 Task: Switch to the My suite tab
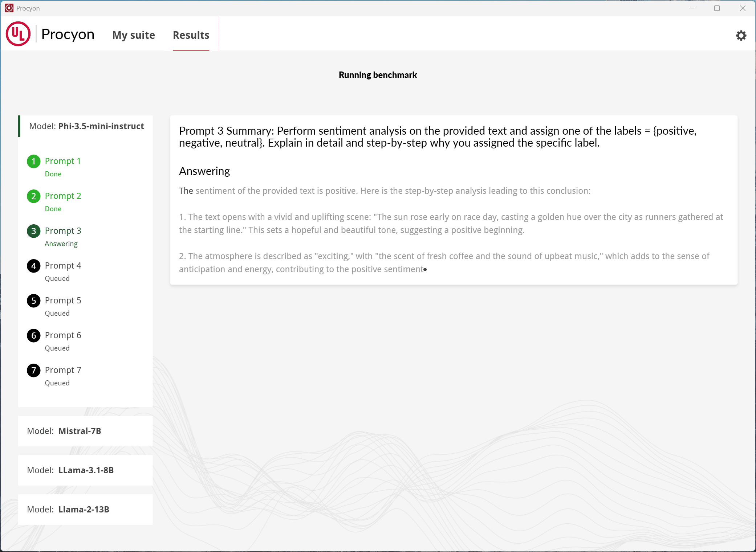coord(134,35)
